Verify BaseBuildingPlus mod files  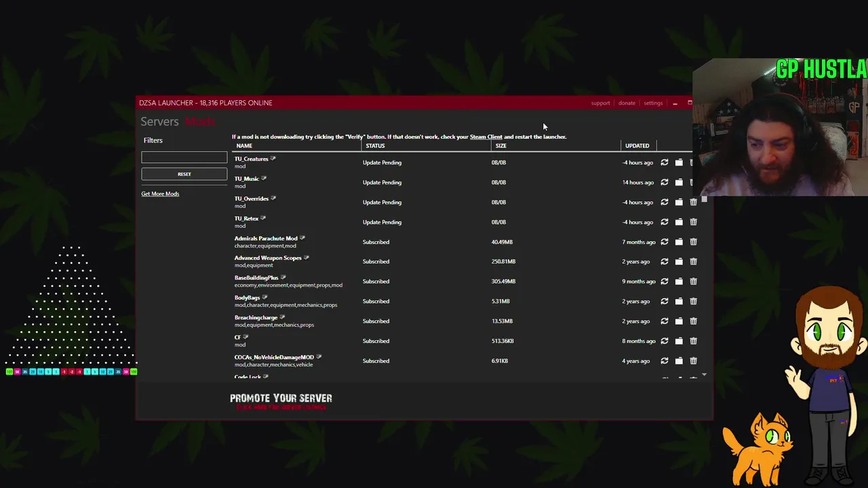click(x=665, y=281)
